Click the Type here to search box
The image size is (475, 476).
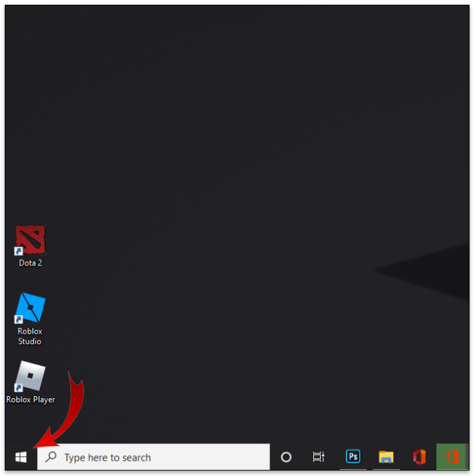pos(154,457)
